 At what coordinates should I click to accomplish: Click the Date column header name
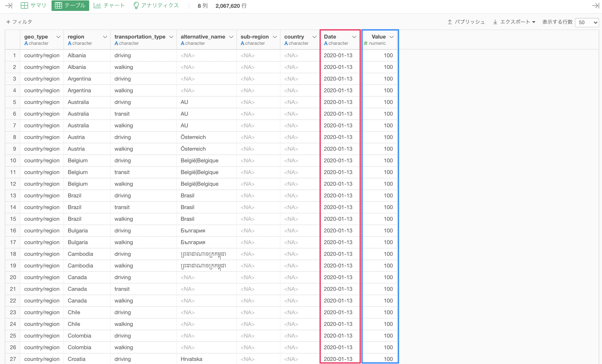coord(330,37)
